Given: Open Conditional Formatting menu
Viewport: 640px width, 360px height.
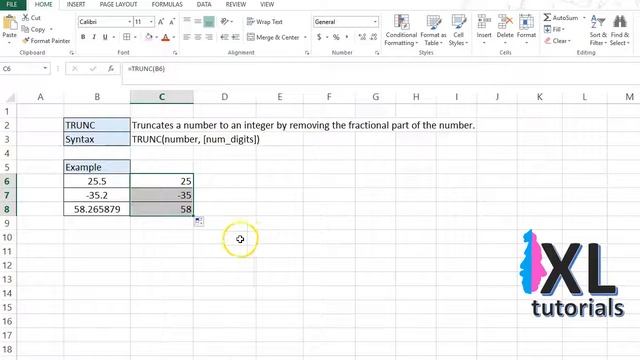Looking at the screenshot, I should point(401,30).
